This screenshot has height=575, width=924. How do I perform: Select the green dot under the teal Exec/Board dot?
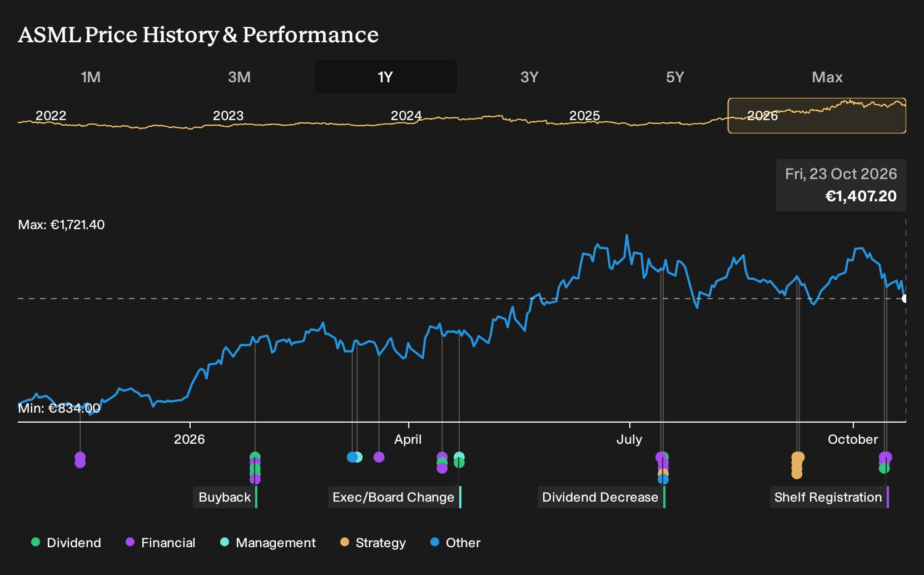click(x=459, y=463)
